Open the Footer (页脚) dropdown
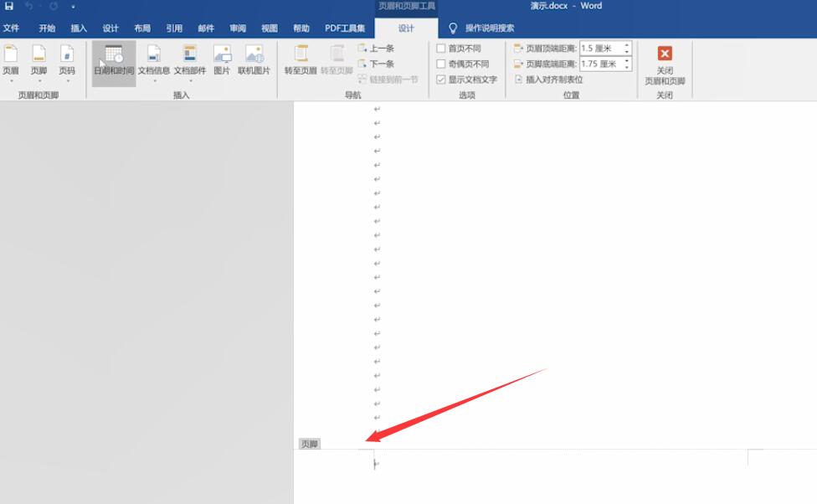The image size is (817, 504). click(x=39, y=62)
